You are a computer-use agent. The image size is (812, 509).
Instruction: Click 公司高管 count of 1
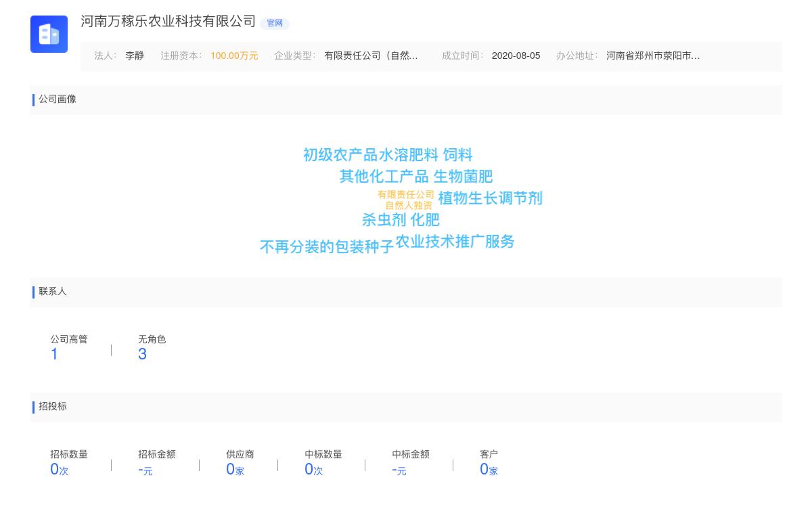[x=54, y=355]
